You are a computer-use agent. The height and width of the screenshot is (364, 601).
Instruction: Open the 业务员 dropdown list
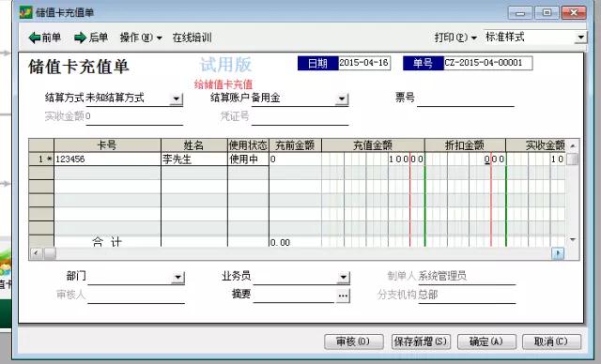(343, 277)
